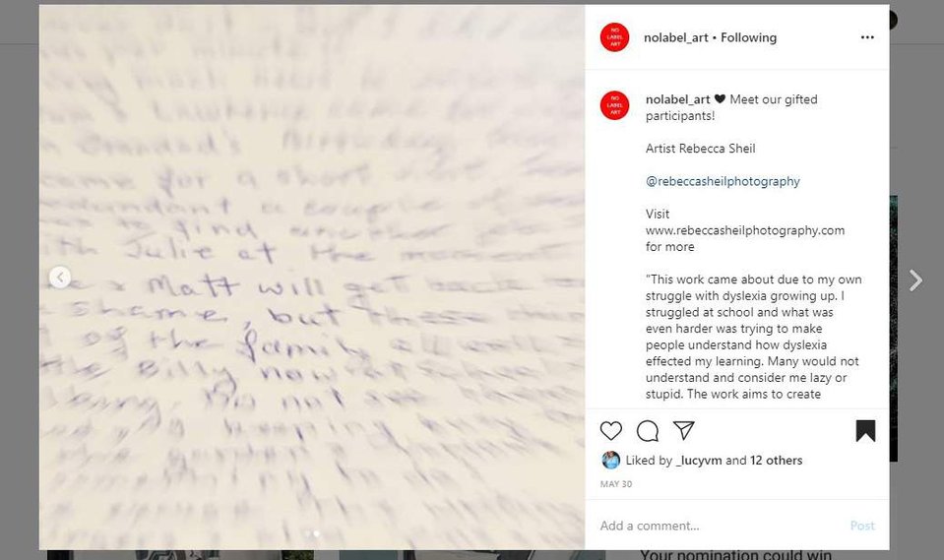Screen dimensions: 944x560
Task: Advance to the next post arrow
Action: tap(915, 280)
